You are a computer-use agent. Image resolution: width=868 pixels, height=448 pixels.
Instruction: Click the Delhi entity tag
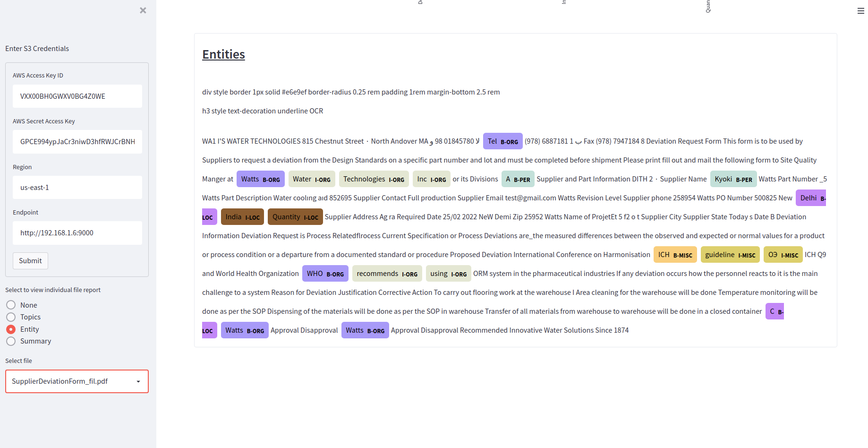coord(811,198)
